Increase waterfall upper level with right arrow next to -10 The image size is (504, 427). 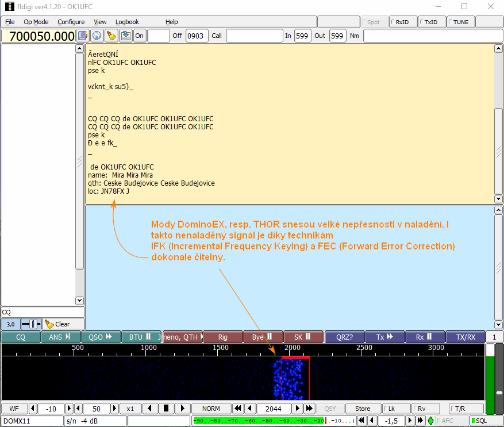(70, 409)
